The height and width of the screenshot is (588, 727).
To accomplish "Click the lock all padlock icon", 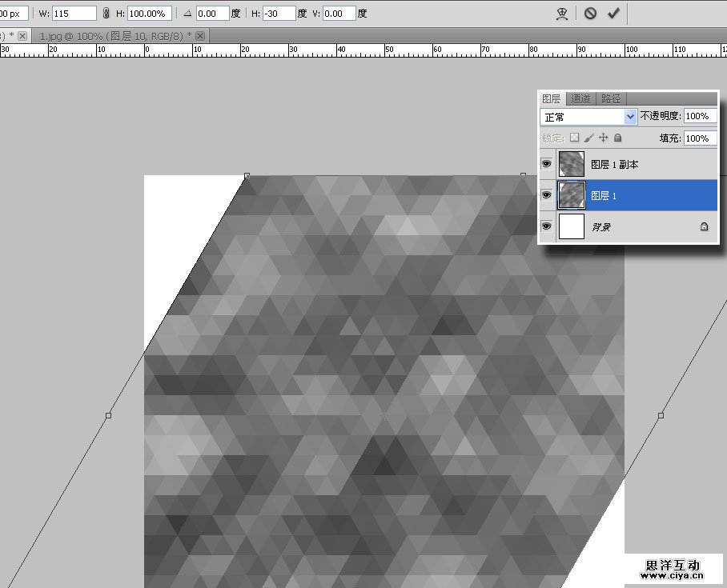I will coord(617,138).
